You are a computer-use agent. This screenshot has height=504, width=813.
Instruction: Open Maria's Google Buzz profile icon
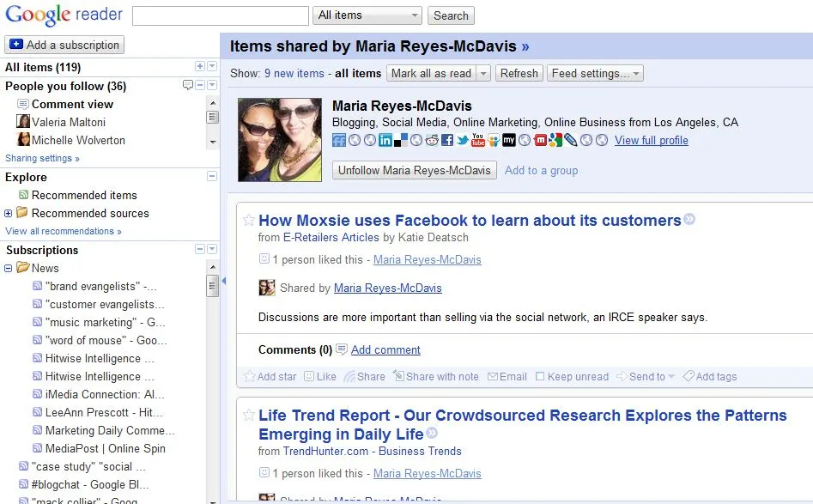click(555, 140)
